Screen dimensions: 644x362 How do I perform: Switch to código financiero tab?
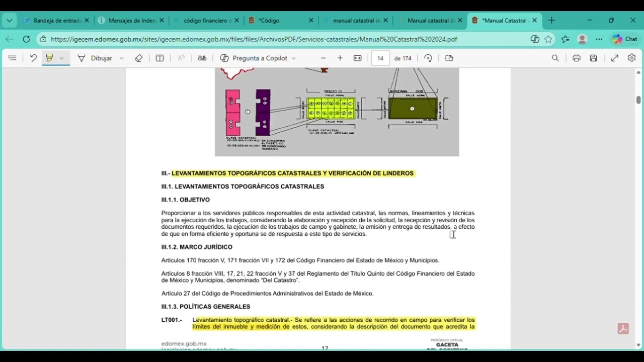coord(207,21)
